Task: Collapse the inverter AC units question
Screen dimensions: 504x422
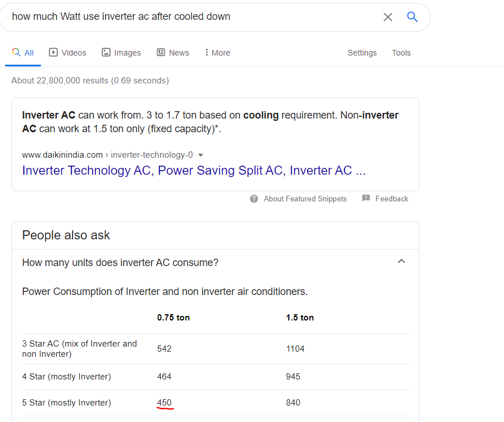Action: pos(401,261)
